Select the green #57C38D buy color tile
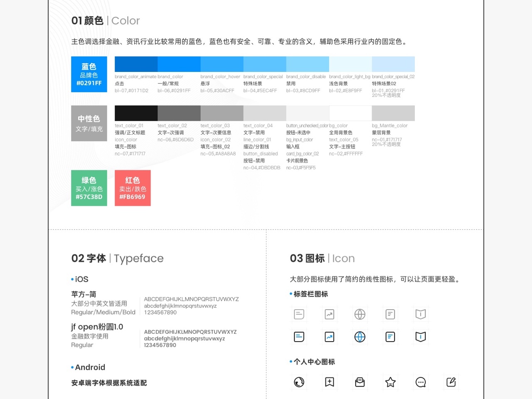This screenshot has width=532, height=399. [89, 188]
